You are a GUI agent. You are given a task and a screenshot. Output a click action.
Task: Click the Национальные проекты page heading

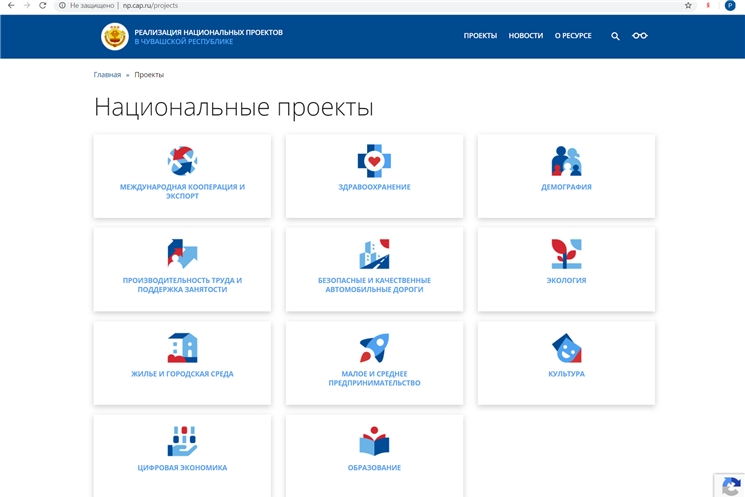(234, 107)
